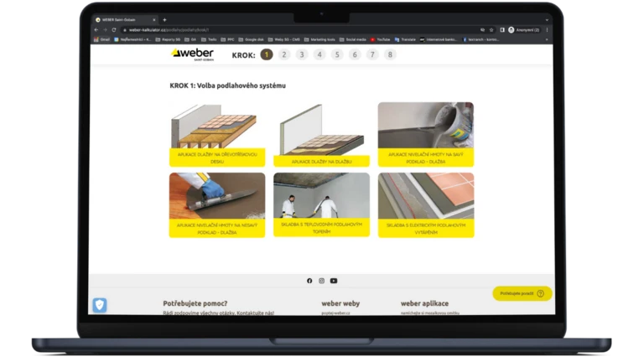The height and width of the screenshot is (362, 644).
Task: Open the YouTube icon in the footer
Action: (334, 281)
